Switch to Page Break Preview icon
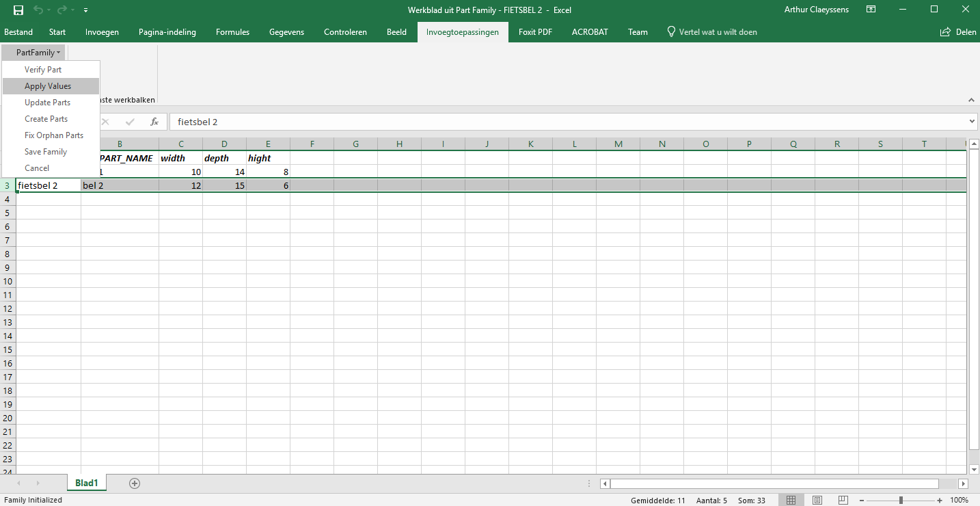The width and height of the screenshot is (980, 506). pos(843,501)
